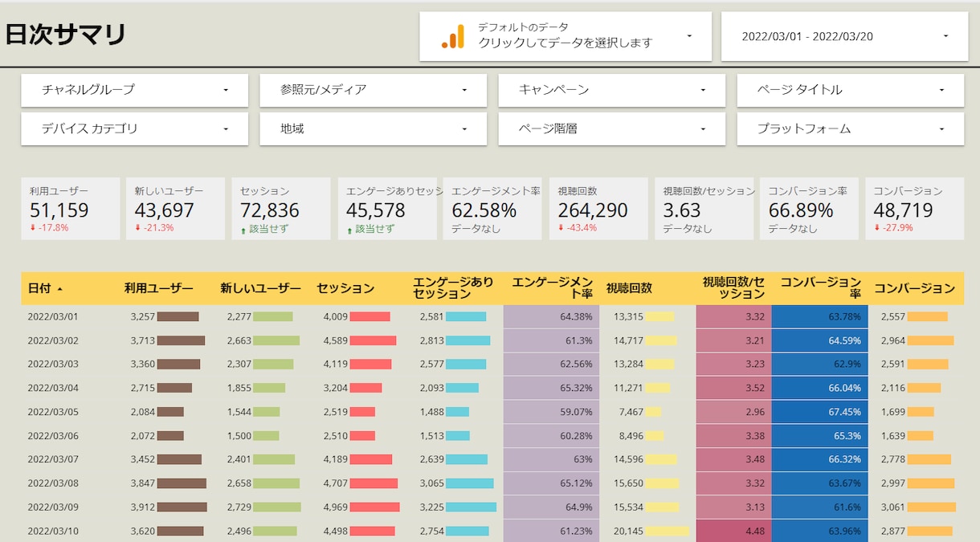The width and height of the screenshot is (980, 542).
Task: Expand the 参照元/メディア filter dropdown
Action: (373, 90)
